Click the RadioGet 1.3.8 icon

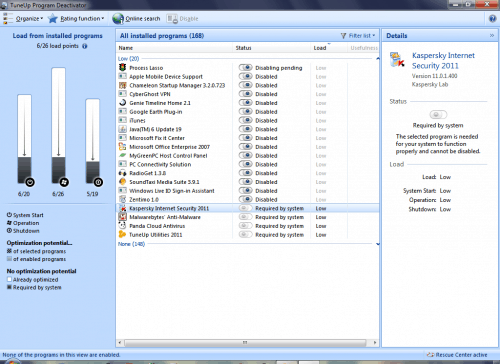point(122,173)
